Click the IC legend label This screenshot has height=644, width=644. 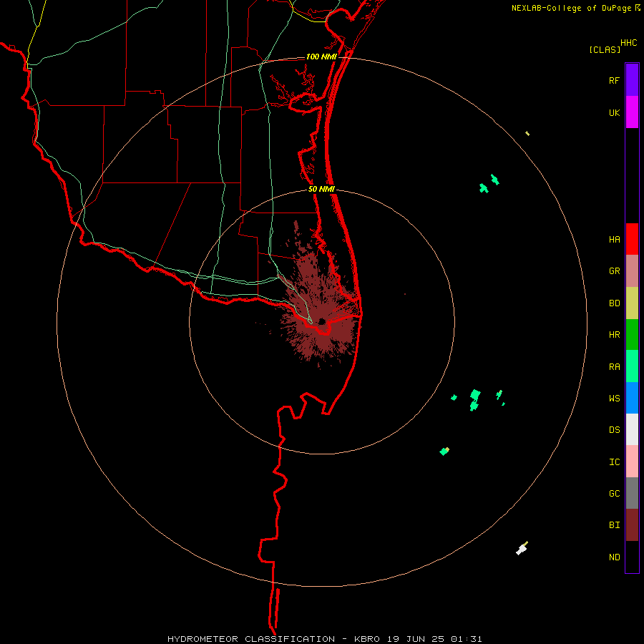click(x=614, y=462)
